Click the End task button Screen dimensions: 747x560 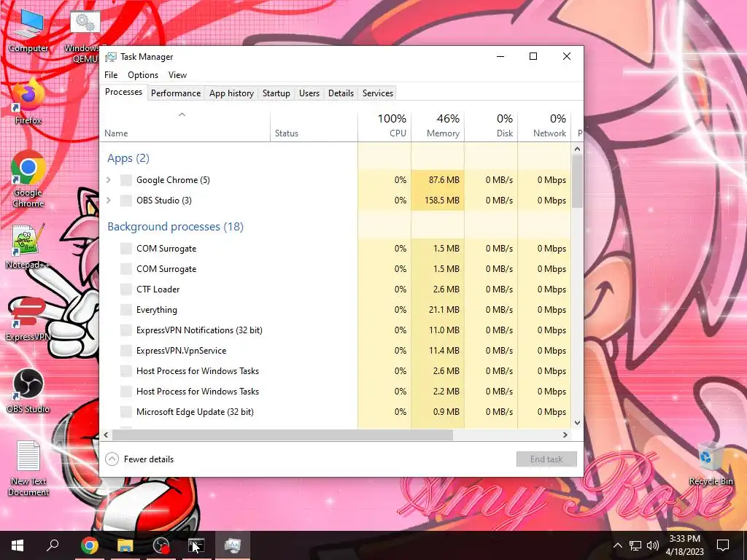point(546,459)
